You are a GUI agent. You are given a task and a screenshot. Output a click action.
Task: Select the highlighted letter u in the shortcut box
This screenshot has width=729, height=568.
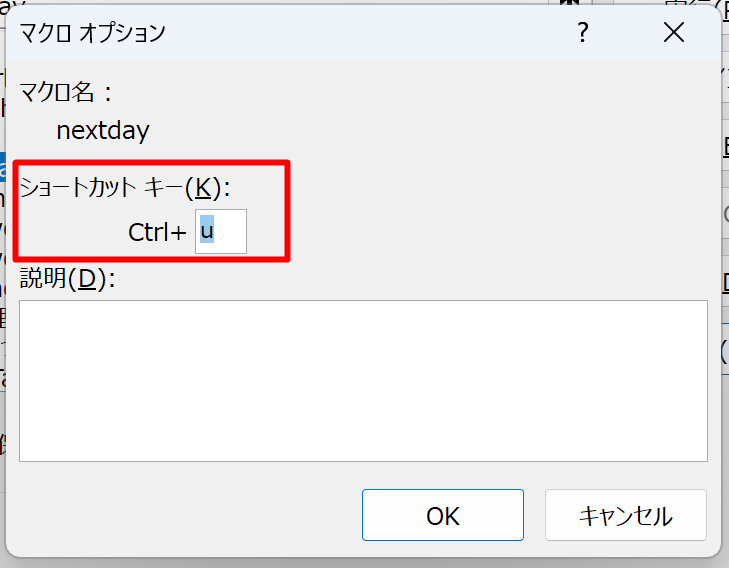[x=207, y=231]
